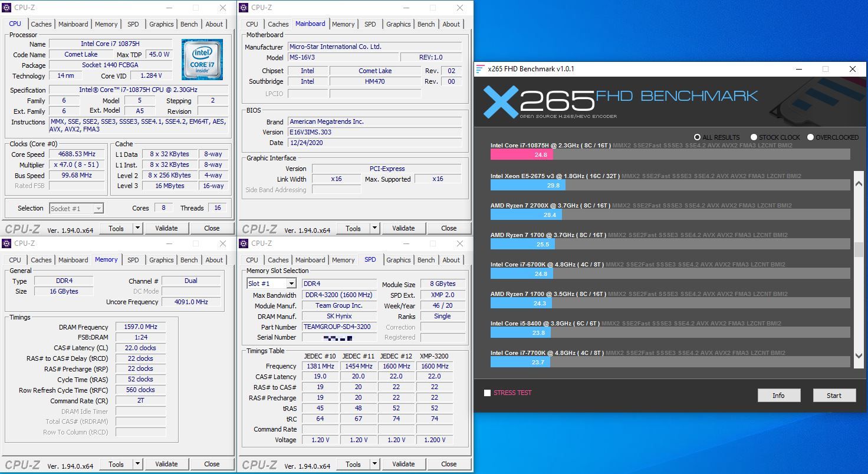Switch to Caches tab in the CPU window

coord(41,24)
